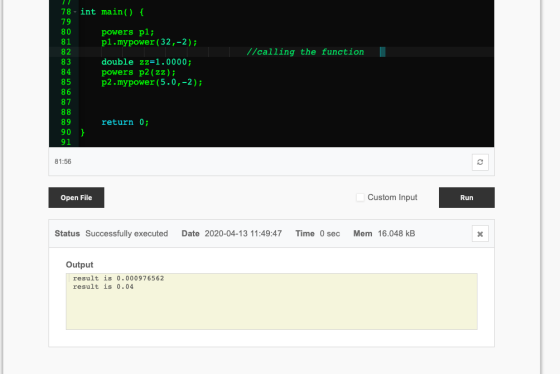This screenshot has height=374, width=560.
Task: Click line number 86 in the gutter
Action: pos(66,92)
